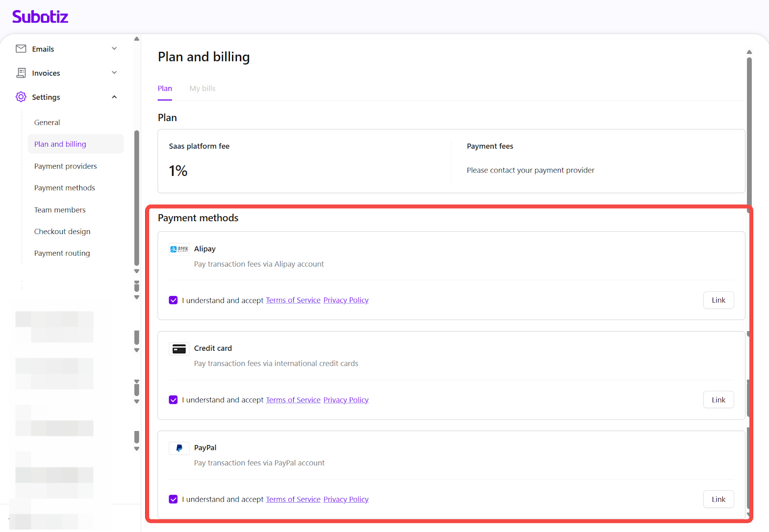Click the PayPal logo icon
This screenshot has width=769, height=532.
click(179, 448)
